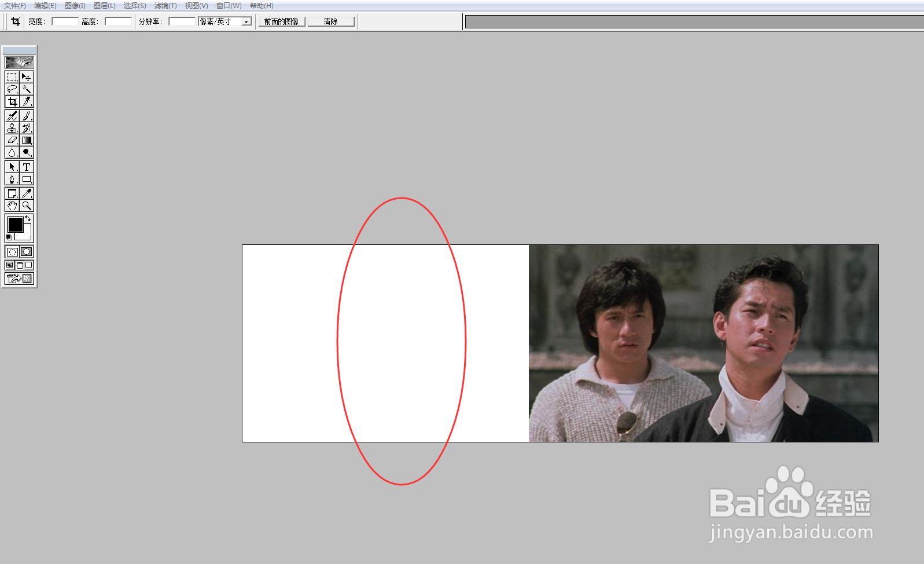This screenshot has height=564, width=924.
Task: Select the Brush tool
Action: (27, 116)
